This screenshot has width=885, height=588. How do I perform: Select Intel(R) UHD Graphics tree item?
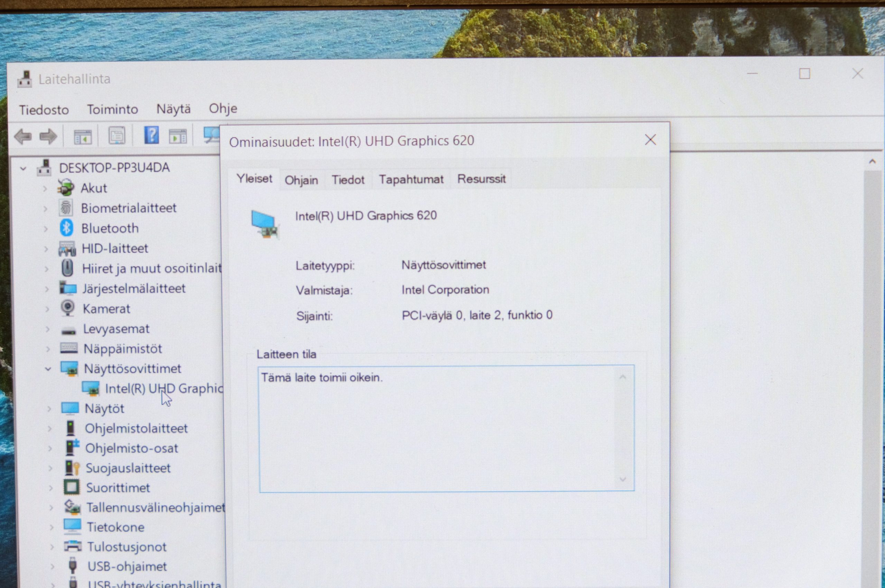(x=164, y=389)
